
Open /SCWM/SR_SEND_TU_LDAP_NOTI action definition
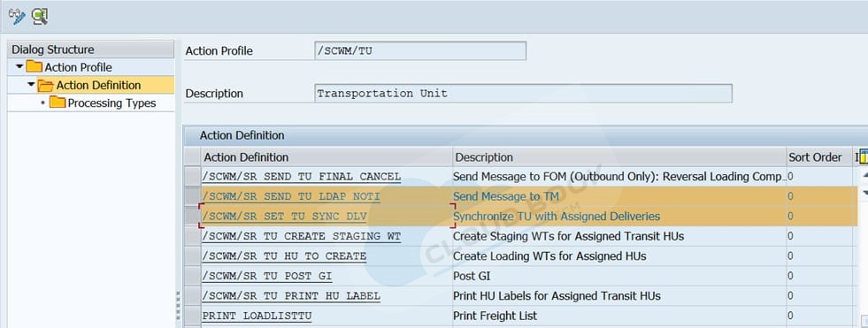pyautogui.click(x=291, y=197)
